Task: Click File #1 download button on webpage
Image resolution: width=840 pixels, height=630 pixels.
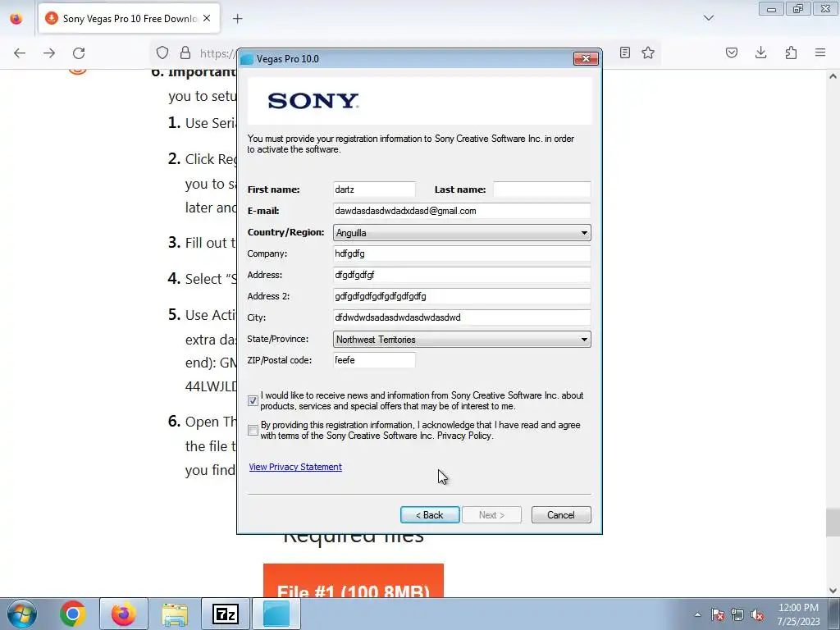Action: [353, 581]
